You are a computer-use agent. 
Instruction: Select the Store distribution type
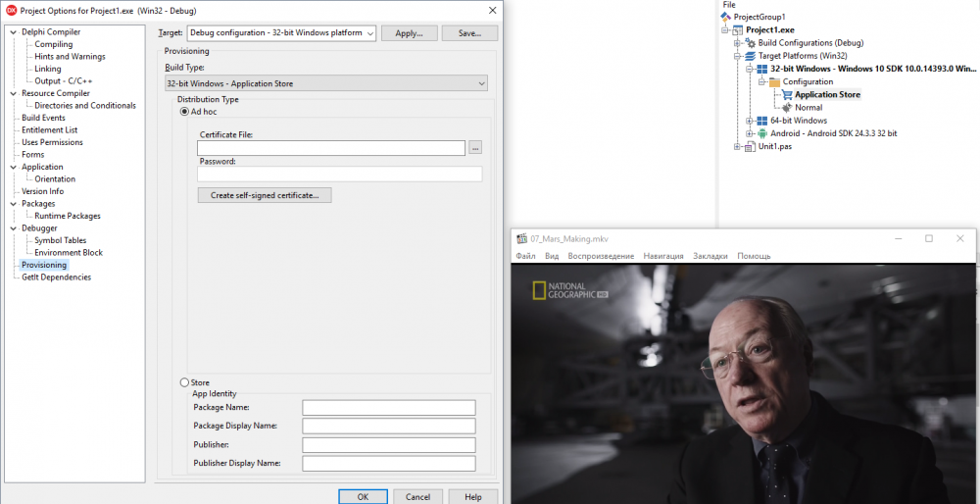[184, 382]
